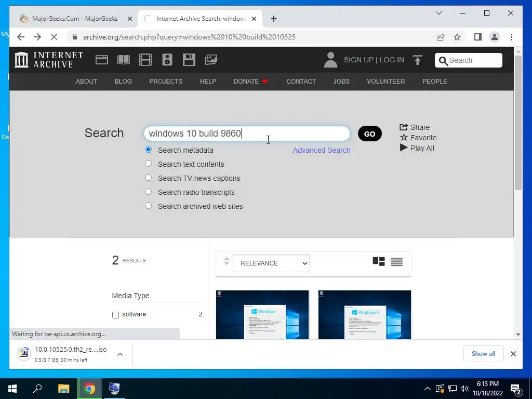Select Search metadata option

(x=148, y=150)
